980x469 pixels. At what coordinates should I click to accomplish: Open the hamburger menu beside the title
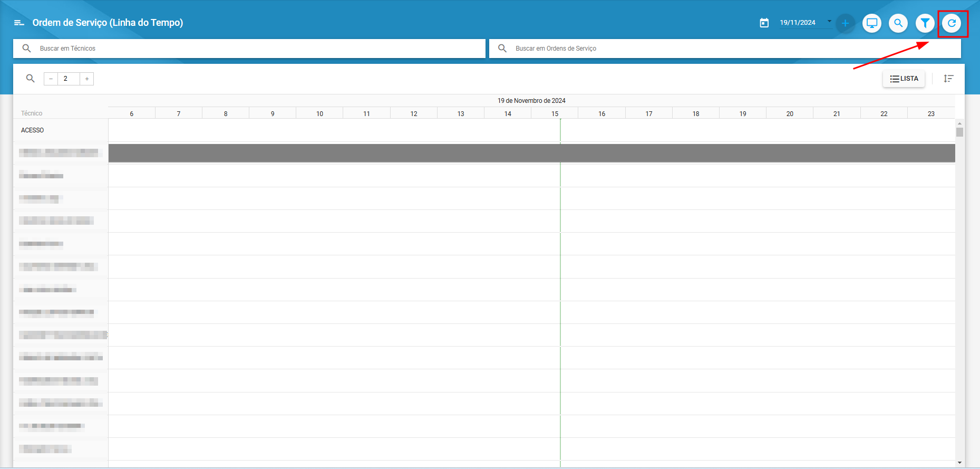[19, 23]
